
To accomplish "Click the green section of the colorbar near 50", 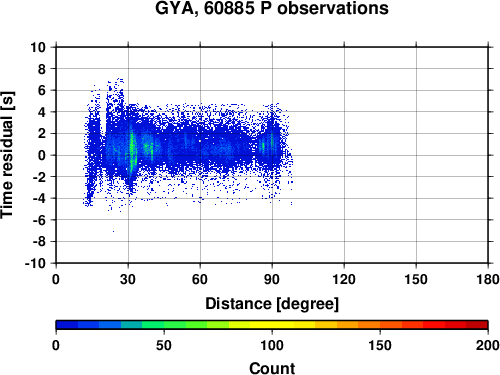I will 164,325.
